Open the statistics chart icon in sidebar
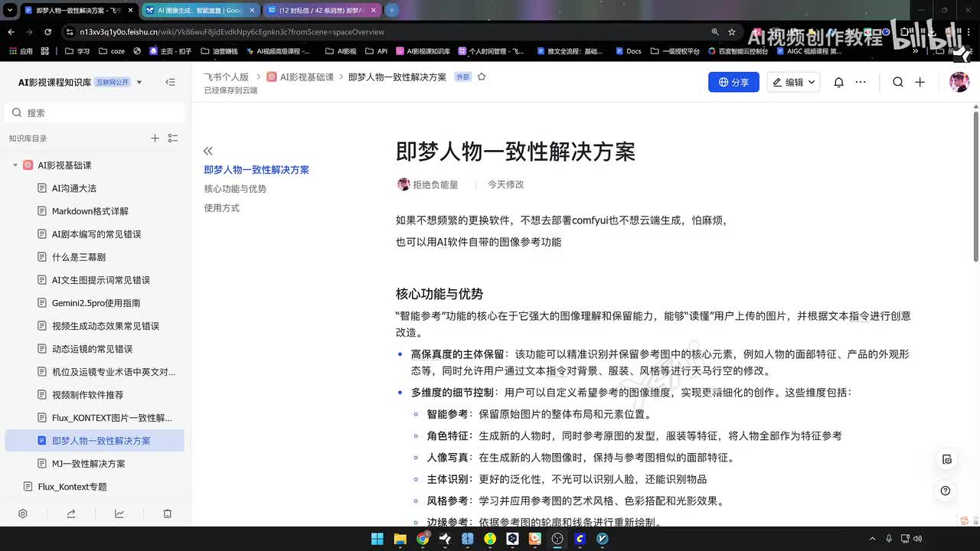The height and width of the screenshot is (551, 980). coord(119,514)
